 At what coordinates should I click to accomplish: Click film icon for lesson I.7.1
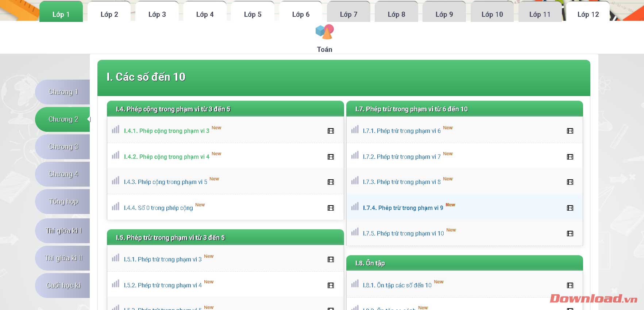pos(570,131)
